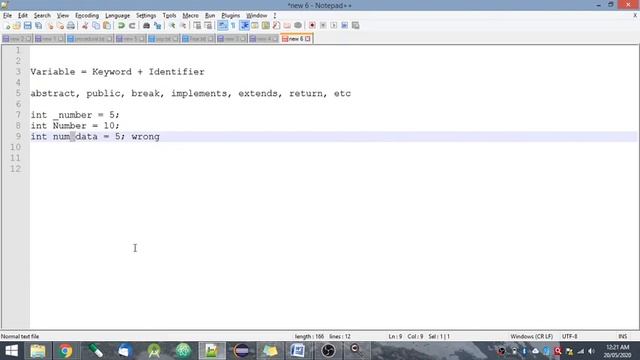Screen dimensions: 640x360
Task: Click the 'int _number = 5;' line
Action: 75,115
